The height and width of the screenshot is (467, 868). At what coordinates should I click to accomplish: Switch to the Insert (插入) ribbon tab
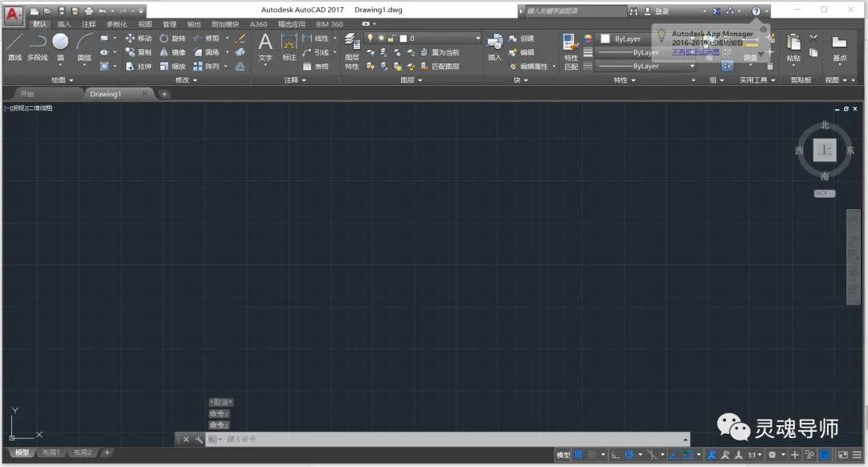[x=64, y=24]
